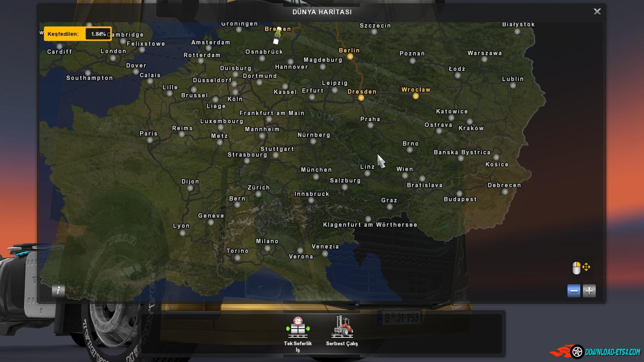Click the mouse pan hint icon
The image size is (644, 362).
[581, 268]
